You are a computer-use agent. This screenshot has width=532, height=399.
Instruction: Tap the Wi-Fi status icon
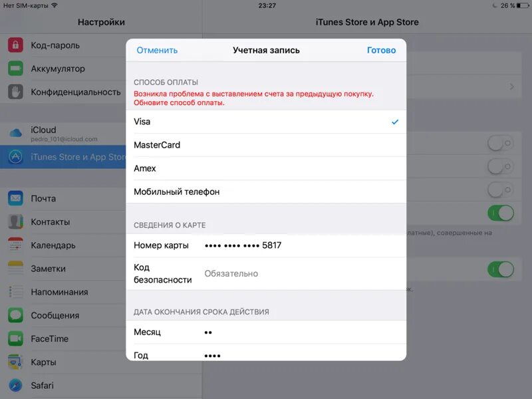[x=55, y=5]
